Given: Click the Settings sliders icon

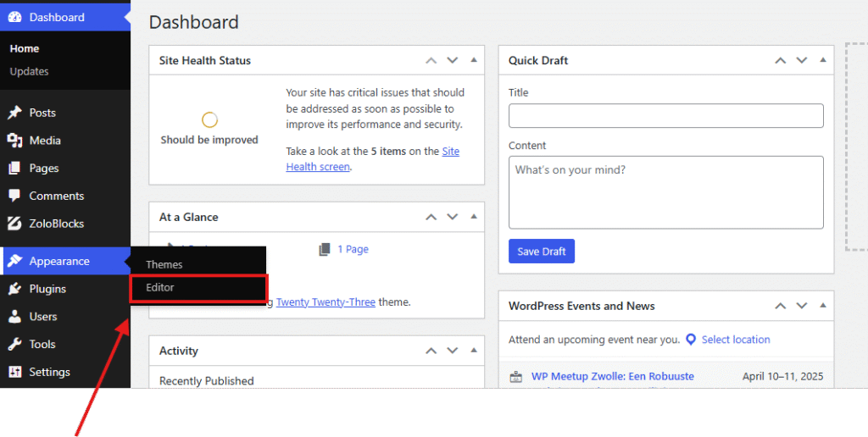Looking at the screenshot, I should click(x=15, y=372).
